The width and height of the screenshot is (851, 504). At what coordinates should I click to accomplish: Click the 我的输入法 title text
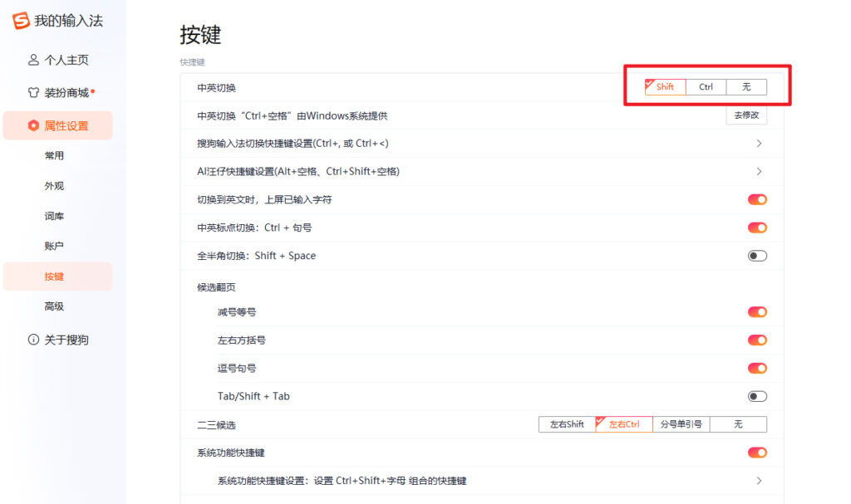click(x=68, y=21)
